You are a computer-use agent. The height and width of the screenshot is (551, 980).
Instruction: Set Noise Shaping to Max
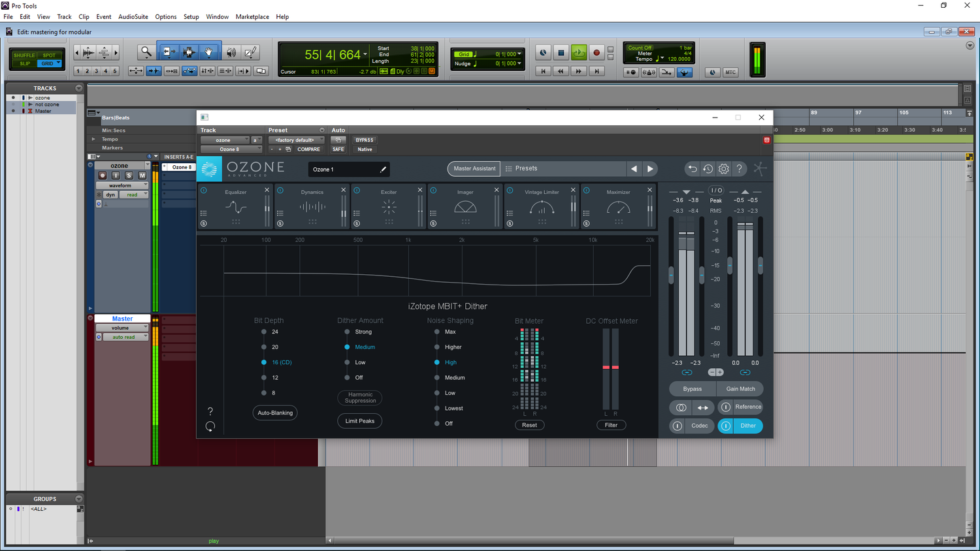pos(437,332)
